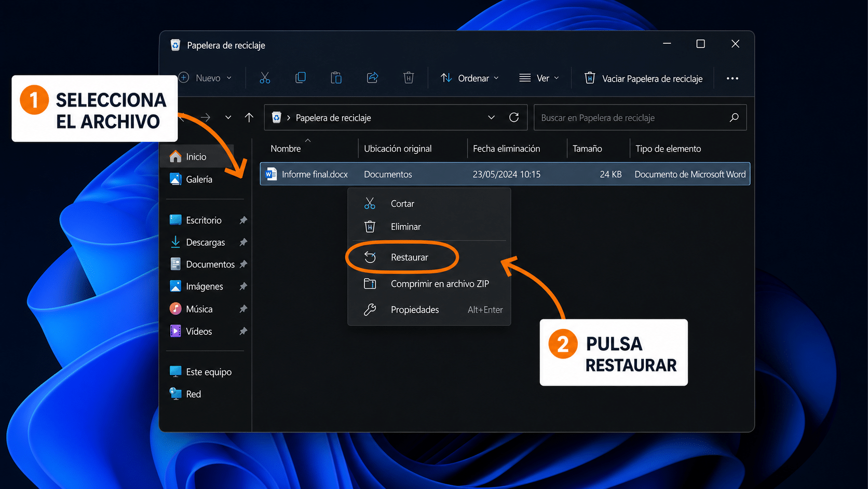Unpin Vídeos using its pin icon
Screen dimensions: 868x489
(243, 331)
